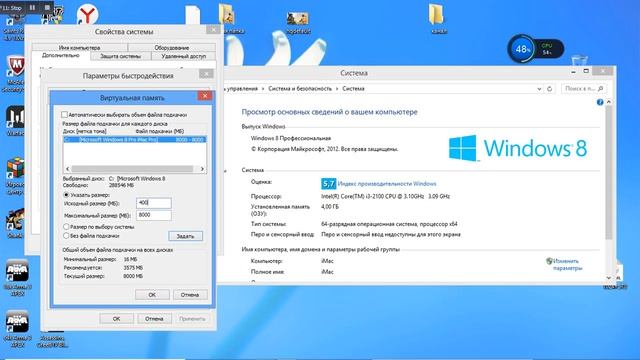Click the System window vertical scrollbar thumb
Image resolution: width=640 pixels, height=360 pixels.
coord(609,173)
